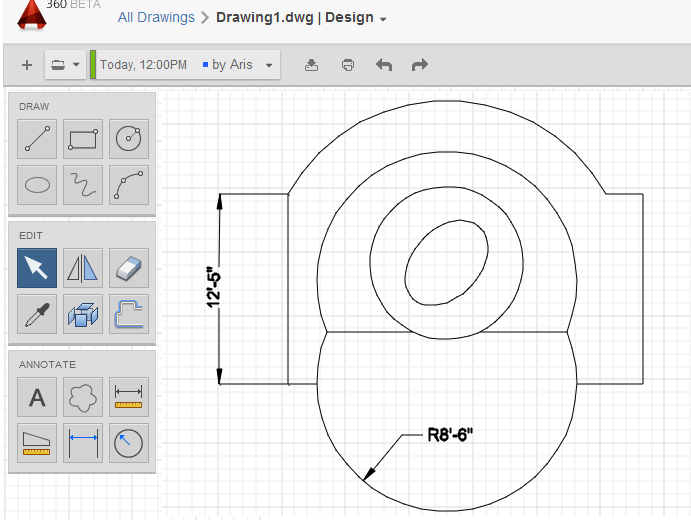Choose the Radius dimension tool
The height and width of the screenshot is (520, 691).
[x=128, y=442]
